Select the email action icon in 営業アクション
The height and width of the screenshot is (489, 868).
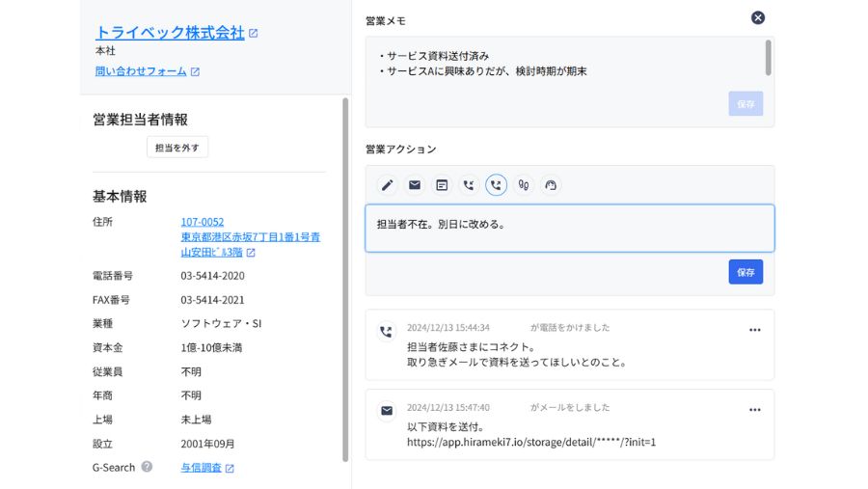[414, 185]
